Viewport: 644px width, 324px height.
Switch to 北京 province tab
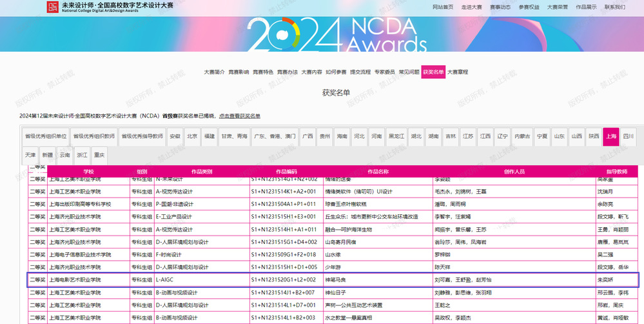coord(192,136)
